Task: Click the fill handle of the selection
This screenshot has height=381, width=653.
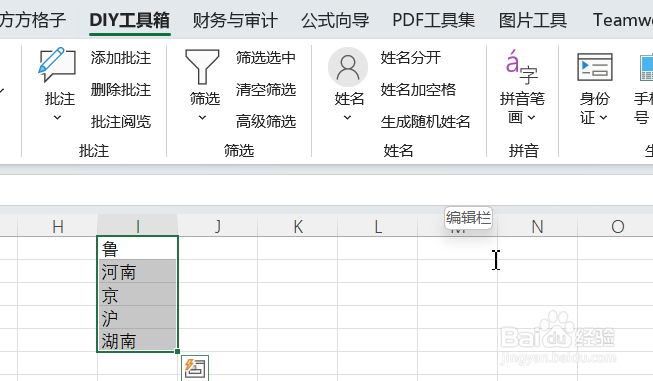Action: tap(177, 351)
